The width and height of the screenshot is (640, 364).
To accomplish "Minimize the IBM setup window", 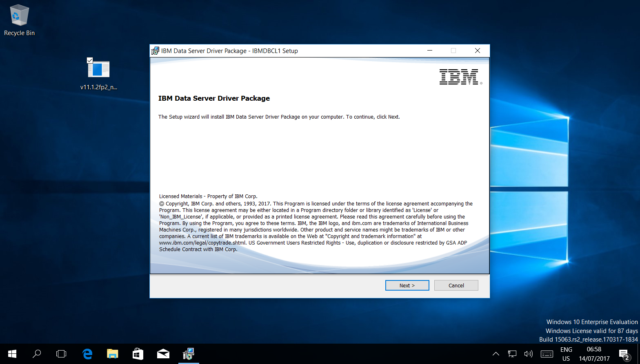I will point(430,51).
